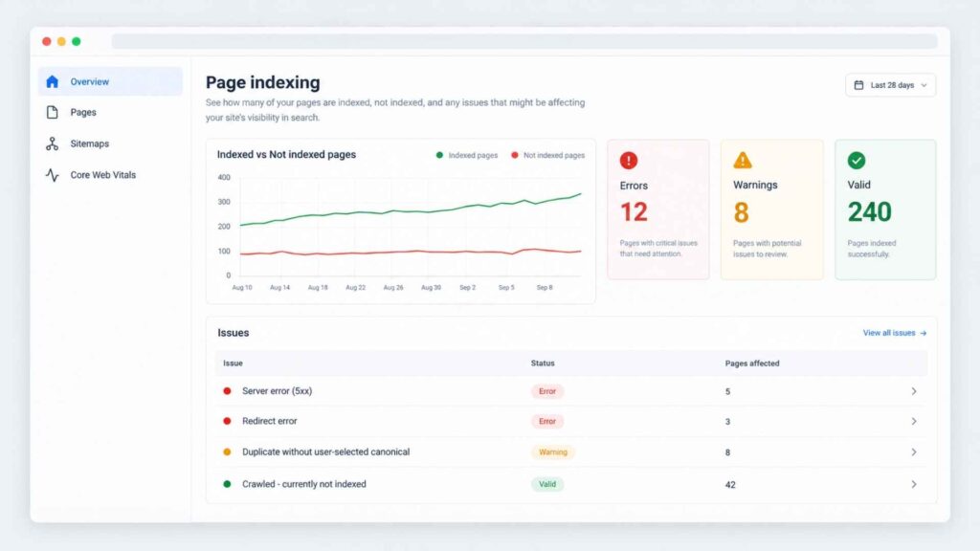The height and width of the screenshot is (551, 980).
Task: Click the Issue column header
Action: coord(233,363)
